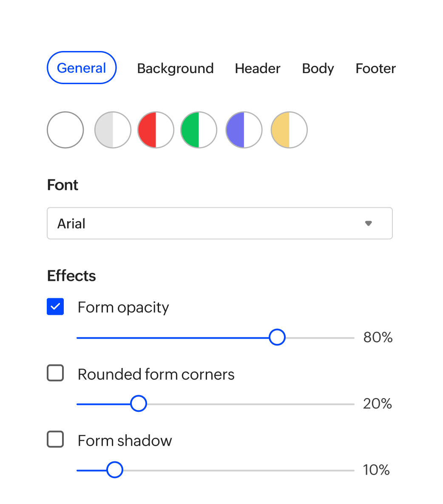Click the Rounded form corners slider handle

pos(138,404)
